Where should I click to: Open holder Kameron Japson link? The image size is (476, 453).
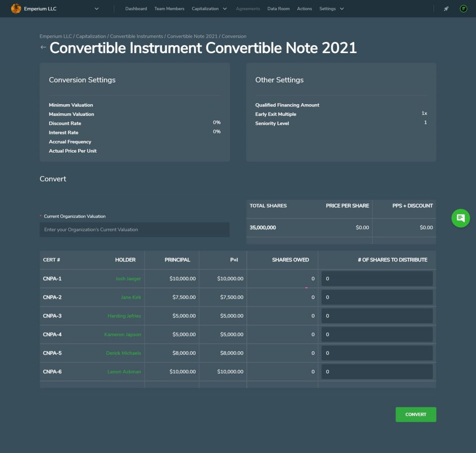(x=123, y=334)
